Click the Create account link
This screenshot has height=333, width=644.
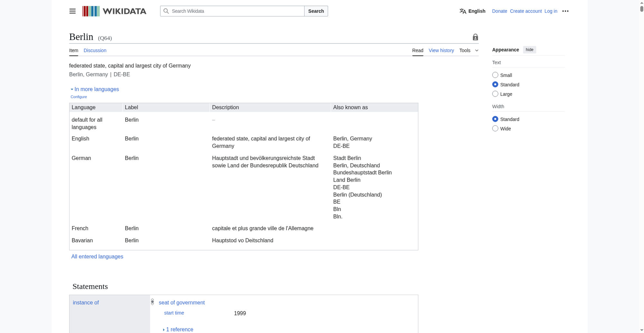[x=526, y=11]
